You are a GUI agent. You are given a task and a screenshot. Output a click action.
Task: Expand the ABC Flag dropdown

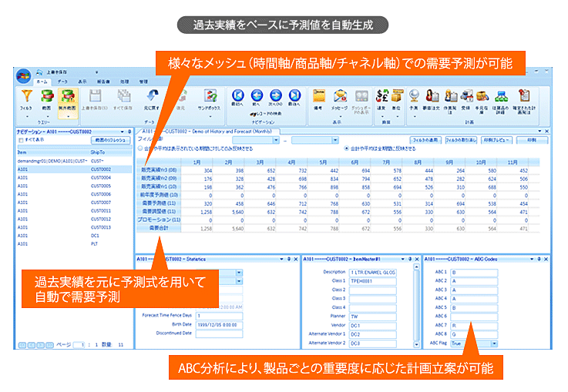tap(494, 343)
